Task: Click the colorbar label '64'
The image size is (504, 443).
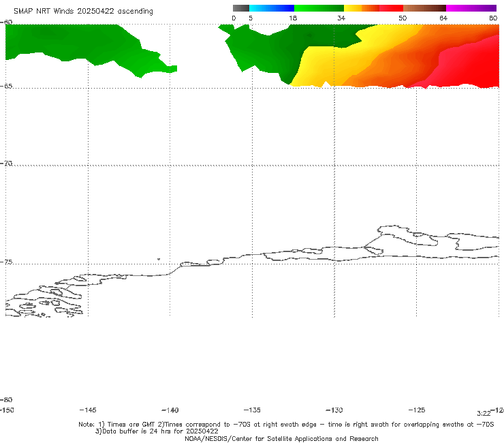Action: pos(443,18)
